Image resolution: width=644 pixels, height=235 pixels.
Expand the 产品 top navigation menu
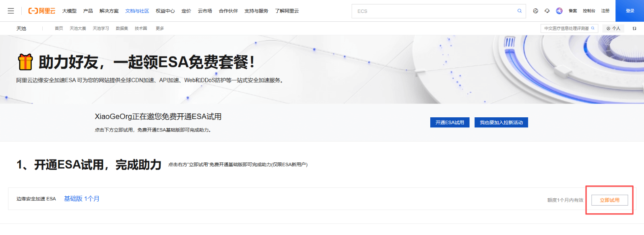pos(88,11)
